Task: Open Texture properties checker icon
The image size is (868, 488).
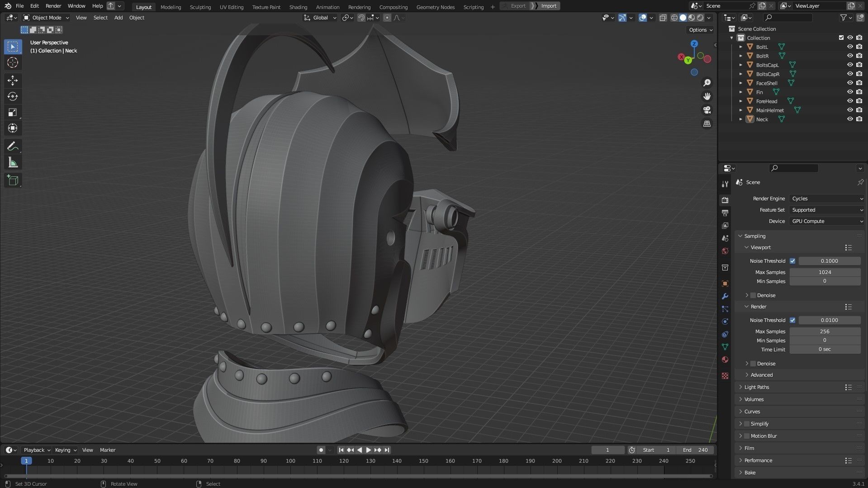Action: [725, 376]
